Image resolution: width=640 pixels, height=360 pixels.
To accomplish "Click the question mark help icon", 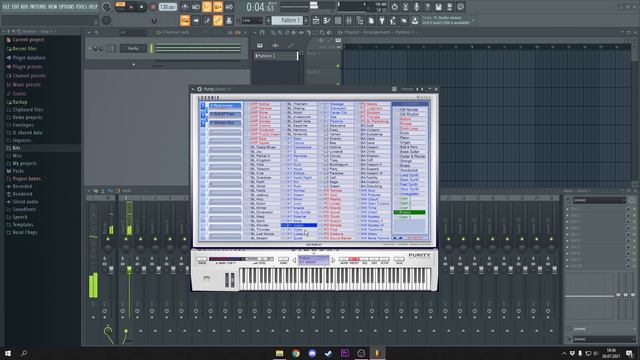I will (x=427, y=7).
